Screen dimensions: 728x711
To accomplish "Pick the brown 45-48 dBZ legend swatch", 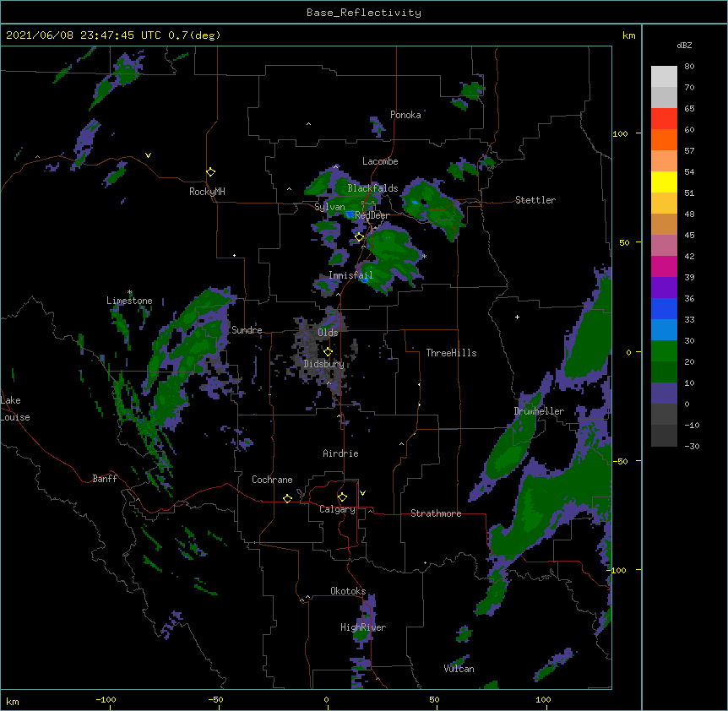I will click(x=664, y=224).
